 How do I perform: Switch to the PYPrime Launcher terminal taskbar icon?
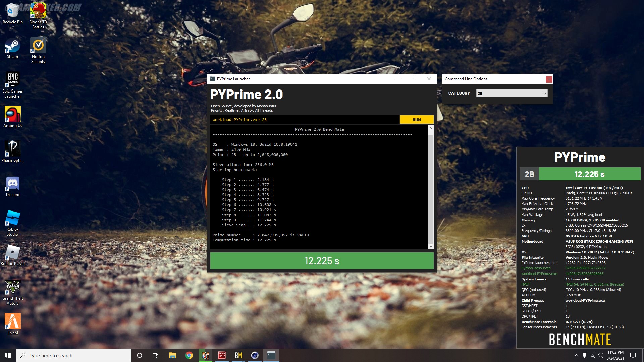271,355
